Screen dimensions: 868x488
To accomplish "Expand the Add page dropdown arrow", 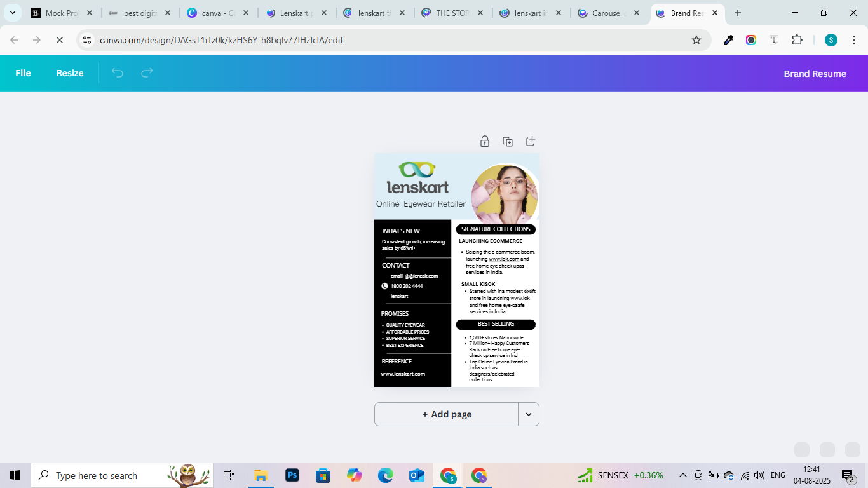I will click(529, 414).
